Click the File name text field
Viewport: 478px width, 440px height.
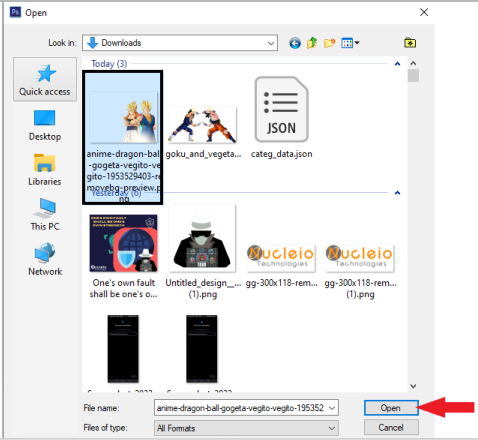click(x=240, y=408)
